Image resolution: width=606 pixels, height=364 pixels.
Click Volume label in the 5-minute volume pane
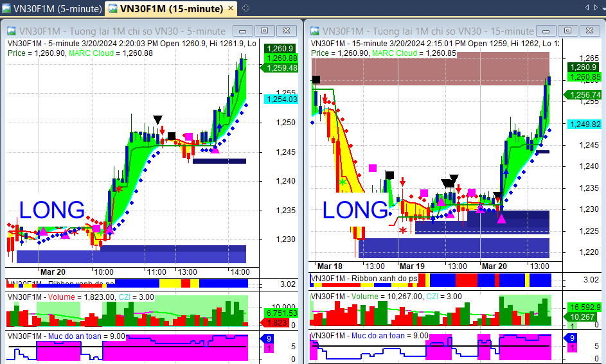pos(62,297)
